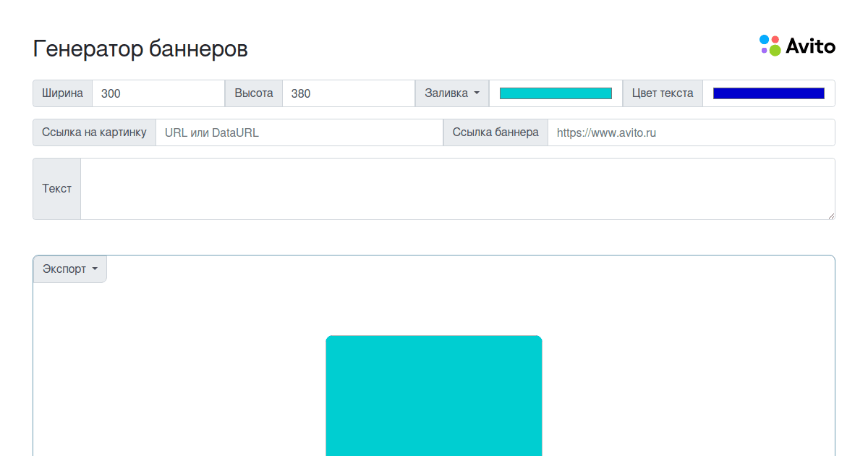Click the Текст label
Image resolution: width=868 pixels, height=456 pixels.
coord(56,188)
